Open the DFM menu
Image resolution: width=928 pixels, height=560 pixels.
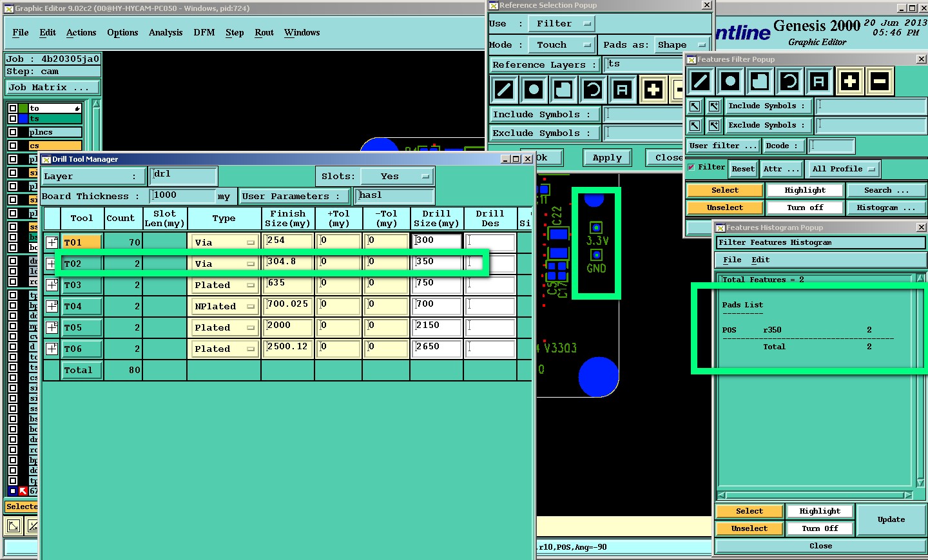coord(204,32)
